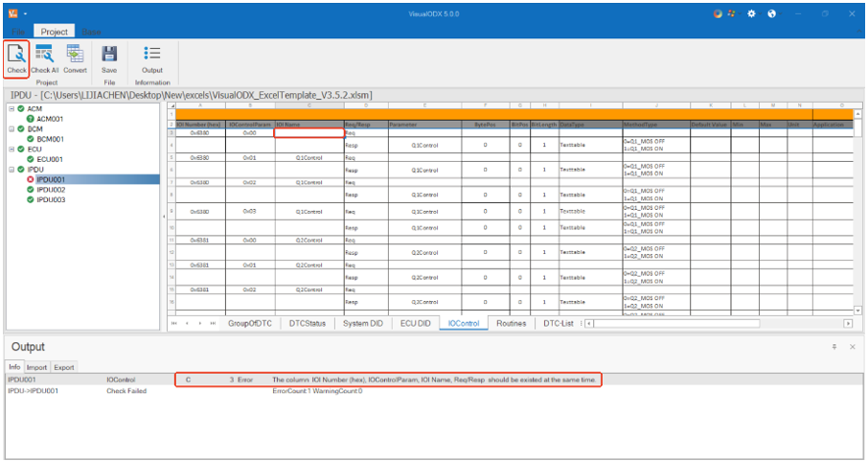The height and width of the screenshot is (461, 868).
Task: Click the sheet horizontal scrollbar right arrow
Action: [847, 324]
